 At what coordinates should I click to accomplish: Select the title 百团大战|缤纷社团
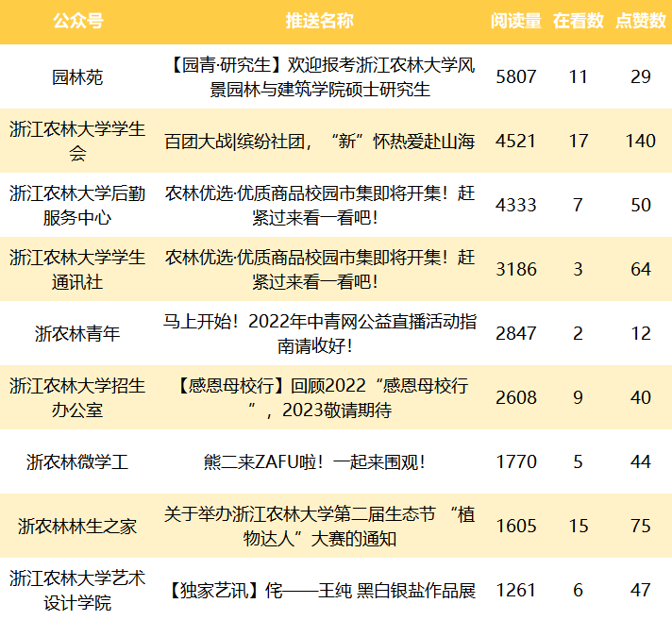(320, 142)
